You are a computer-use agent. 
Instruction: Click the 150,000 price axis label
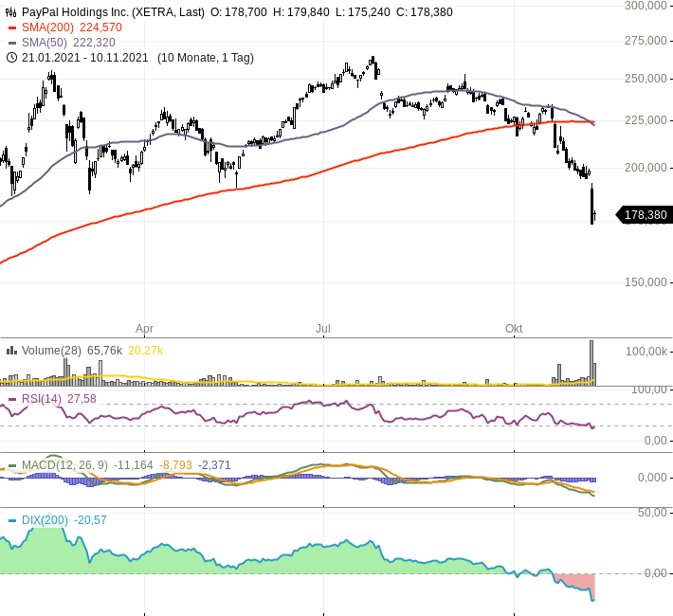coord(646,282)
